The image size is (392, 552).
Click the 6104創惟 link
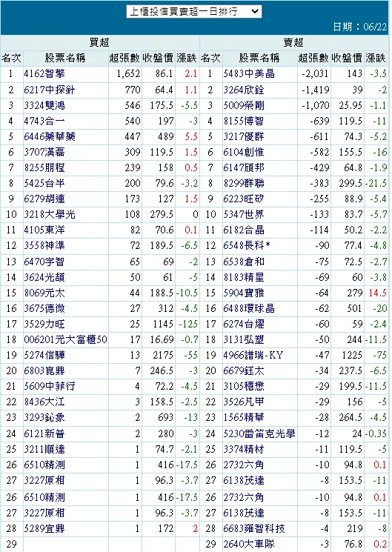click(x=244, y=152)
